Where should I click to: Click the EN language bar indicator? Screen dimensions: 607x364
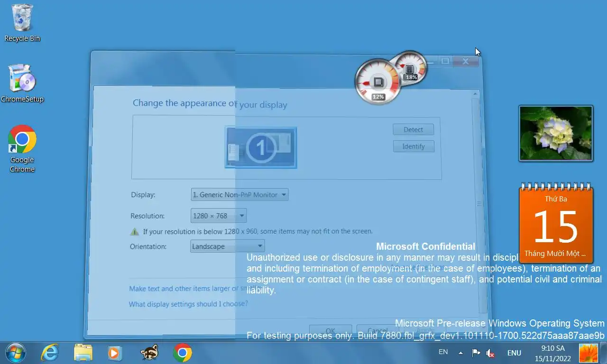[443, 352]
